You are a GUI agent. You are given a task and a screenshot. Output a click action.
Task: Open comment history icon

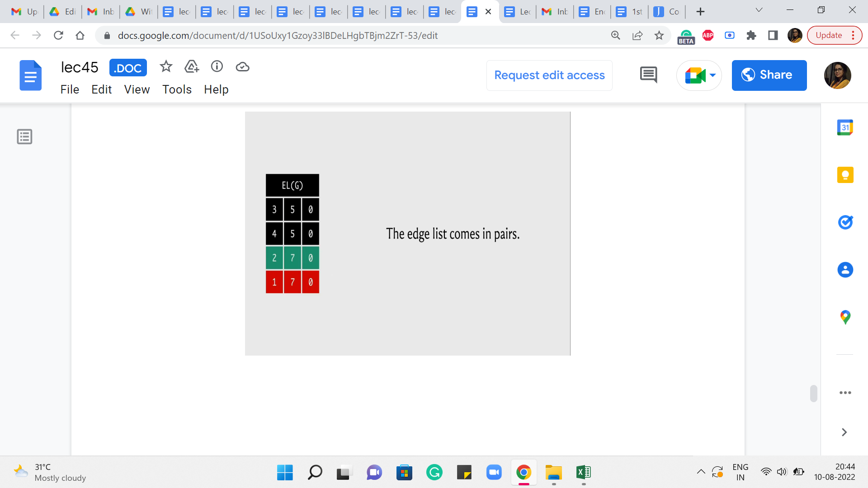(x=648, y=75)
